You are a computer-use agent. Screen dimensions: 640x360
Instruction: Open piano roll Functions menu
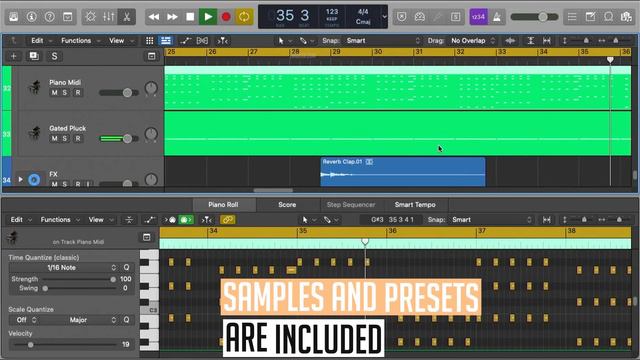pyautogui.click(x=60, y=220)
